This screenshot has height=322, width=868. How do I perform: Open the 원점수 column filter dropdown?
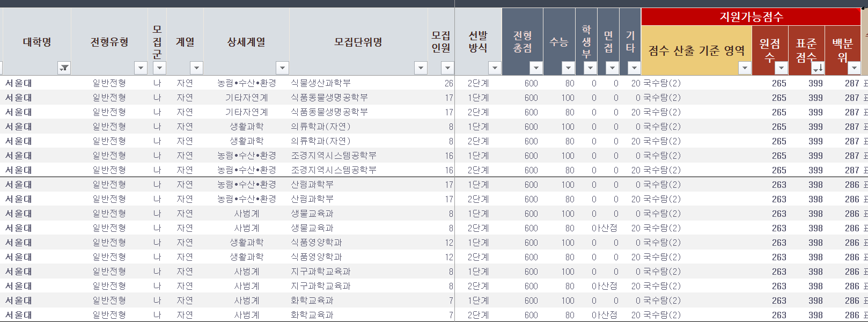781,68
